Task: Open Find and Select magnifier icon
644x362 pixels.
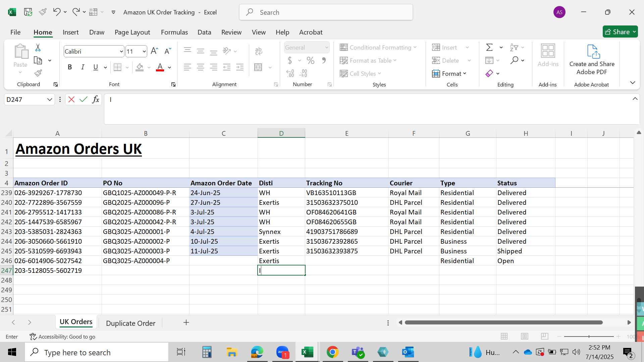Action: [x=514, y=60]
